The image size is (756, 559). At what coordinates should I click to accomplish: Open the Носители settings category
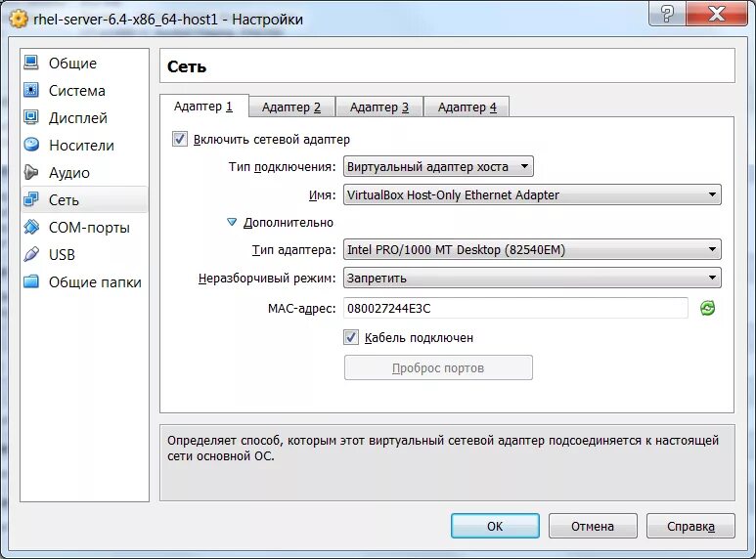coord(84,145)
